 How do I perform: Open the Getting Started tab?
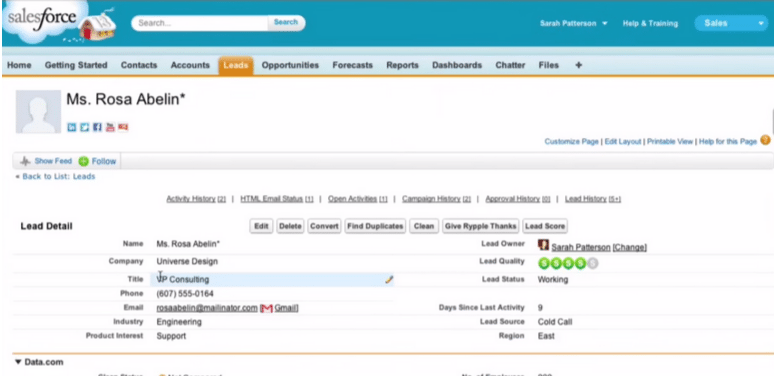76,65
